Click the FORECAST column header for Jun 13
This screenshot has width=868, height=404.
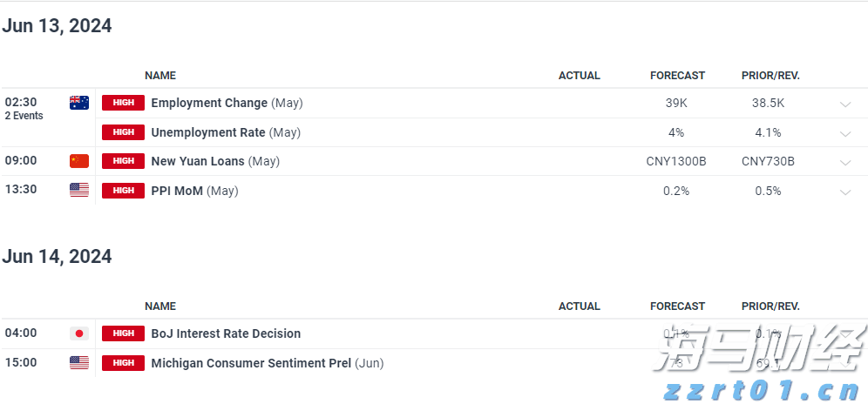pyautogui.click(x=677, y=76)
